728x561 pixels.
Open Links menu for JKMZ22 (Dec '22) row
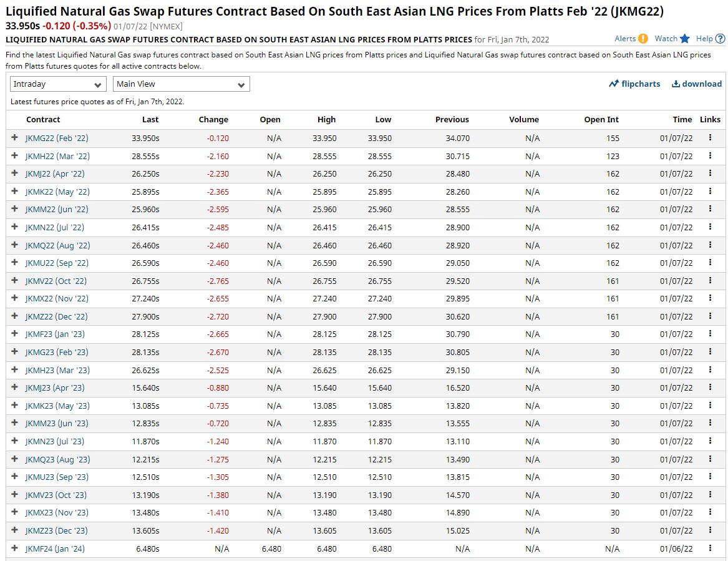(710, 316)
